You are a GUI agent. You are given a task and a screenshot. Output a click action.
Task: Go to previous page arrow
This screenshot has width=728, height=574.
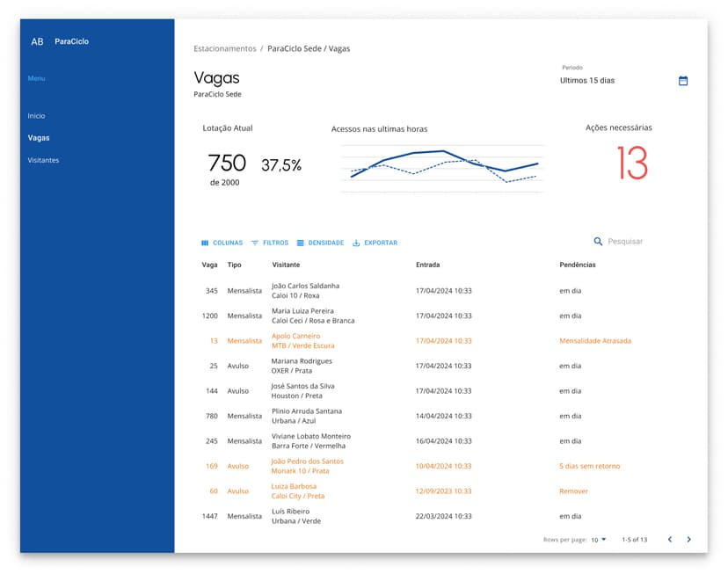669,540
